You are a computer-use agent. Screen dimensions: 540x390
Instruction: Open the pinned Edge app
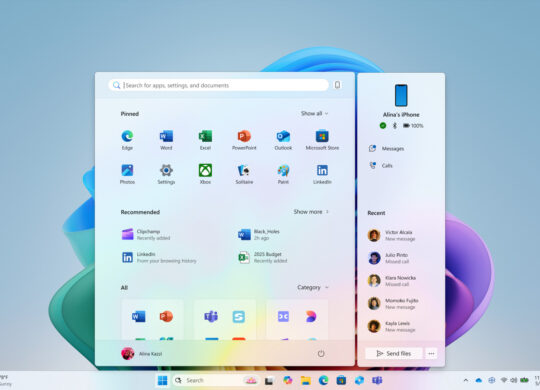[127, 140]
